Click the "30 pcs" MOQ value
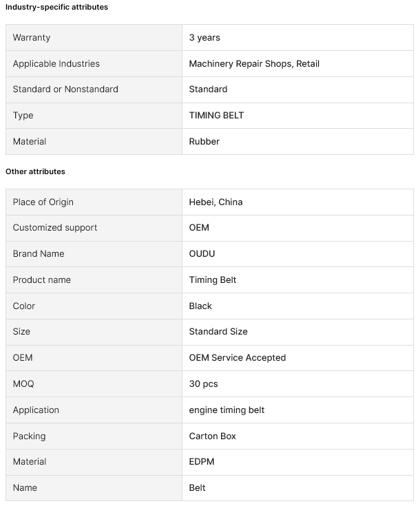 coord(204,384)
